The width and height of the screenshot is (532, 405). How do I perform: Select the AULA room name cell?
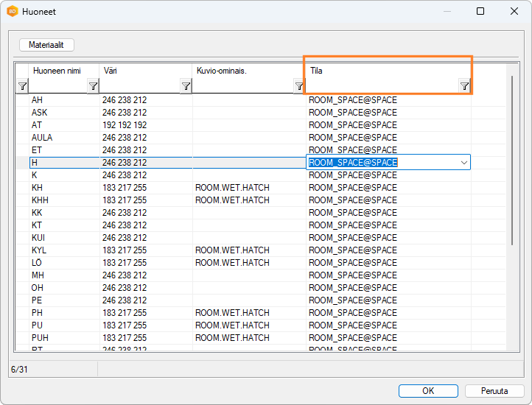click(x=42, y=138)
